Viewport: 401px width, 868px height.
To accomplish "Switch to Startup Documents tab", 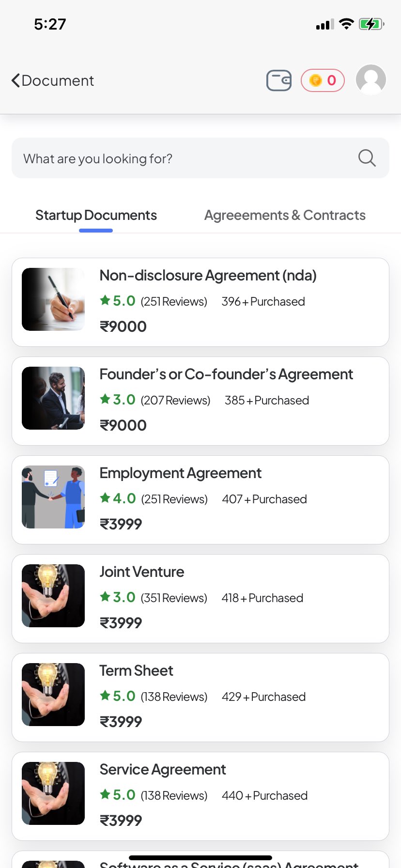I will (x=96, y=215).
